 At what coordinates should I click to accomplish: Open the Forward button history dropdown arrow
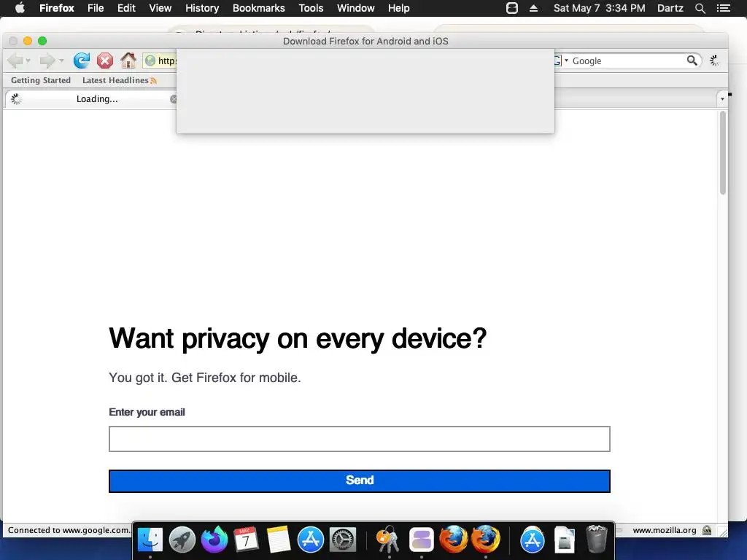pyautogui.click(x=61, y=61)
